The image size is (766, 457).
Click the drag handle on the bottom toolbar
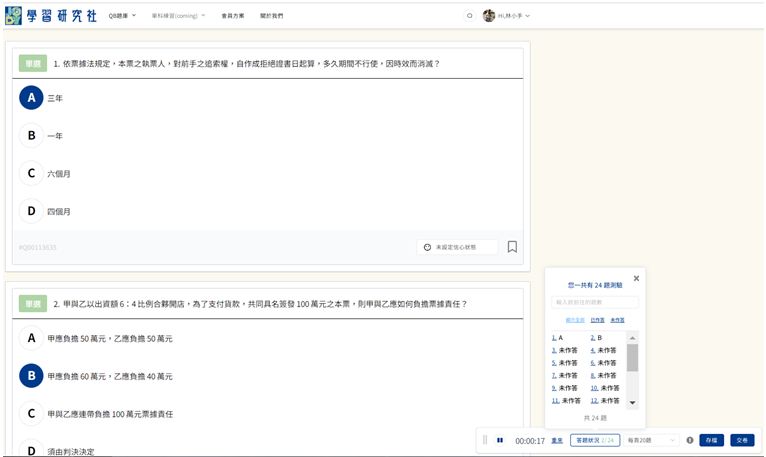click(x=485, y=440)
